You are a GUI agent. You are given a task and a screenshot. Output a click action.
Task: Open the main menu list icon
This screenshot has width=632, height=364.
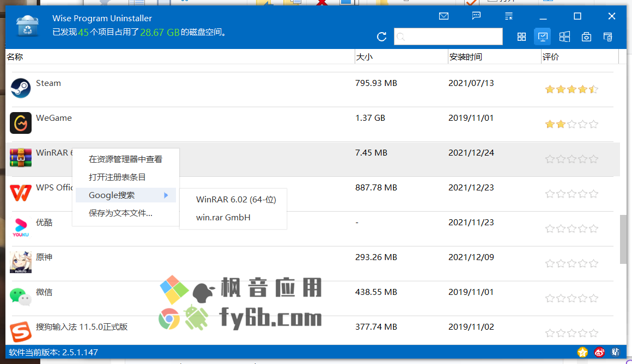point(509,16)
